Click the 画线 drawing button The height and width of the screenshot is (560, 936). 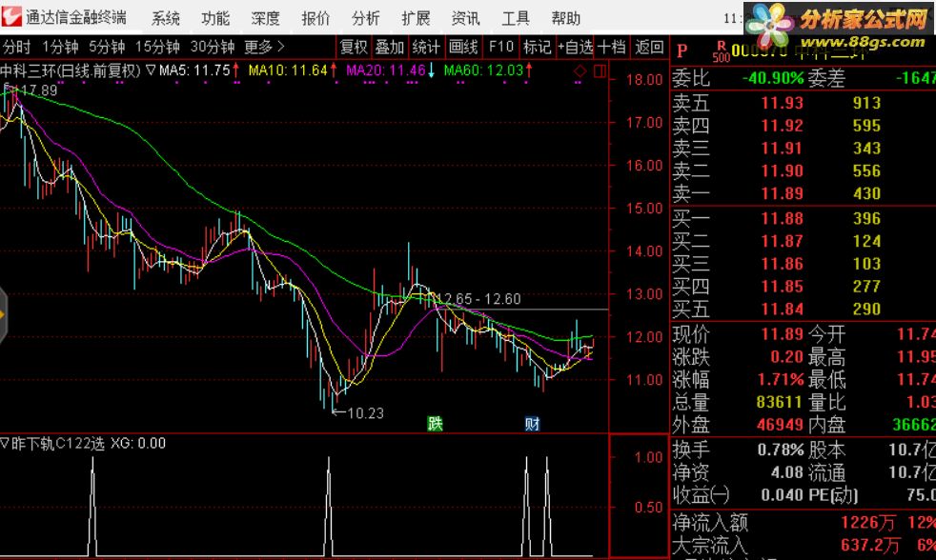[x=463, y=47]
